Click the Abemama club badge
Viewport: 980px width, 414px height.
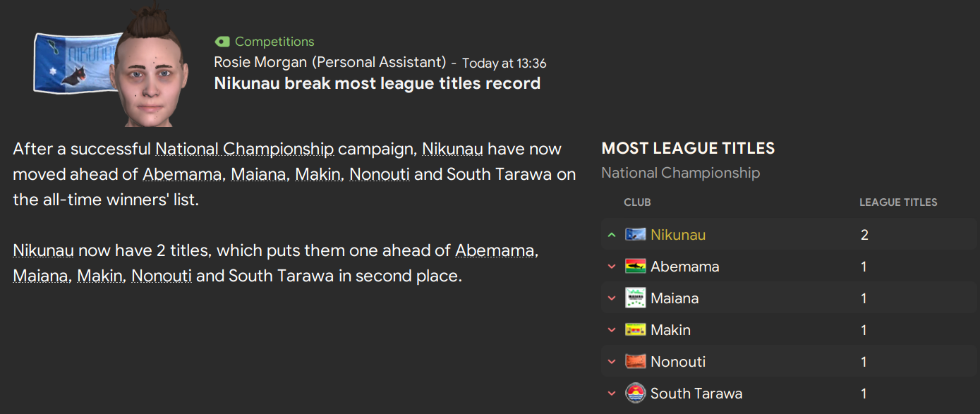click(634, 266)
